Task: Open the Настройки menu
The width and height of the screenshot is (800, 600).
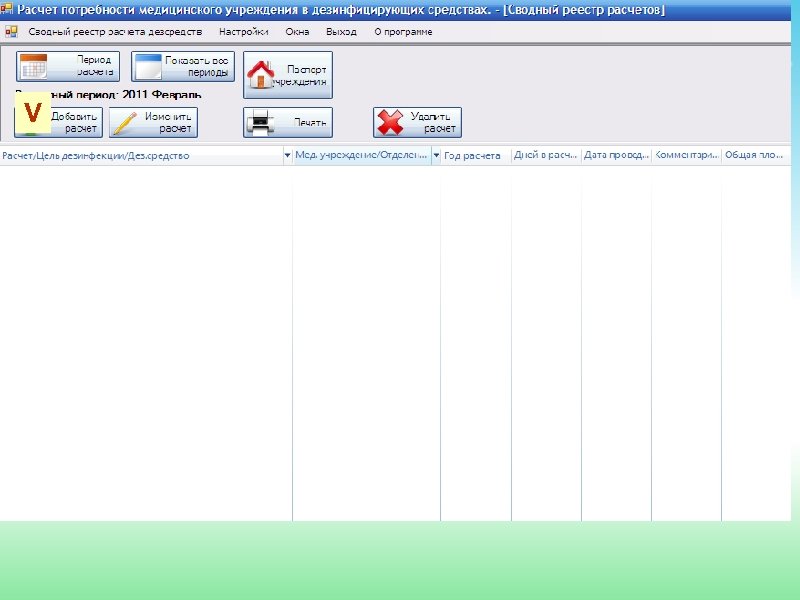Action: point(243,32)
